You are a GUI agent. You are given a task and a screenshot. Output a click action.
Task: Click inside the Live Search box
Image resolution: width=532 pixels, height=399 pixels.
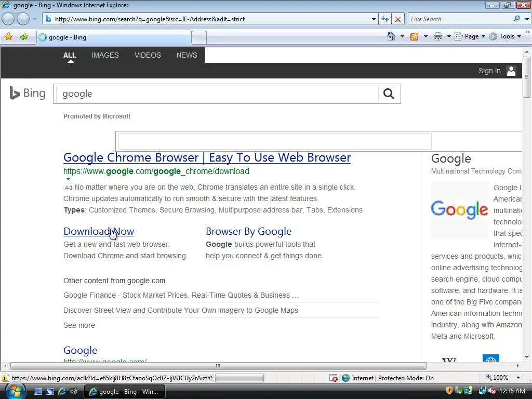pos(460,19)
